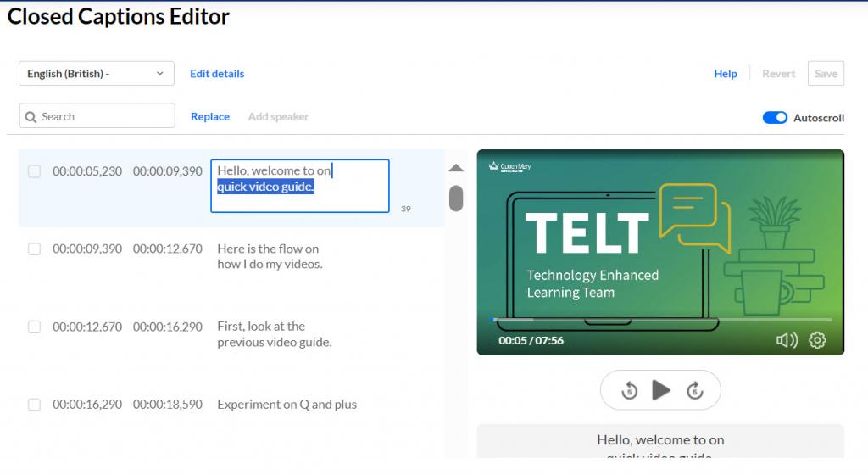The width and height of the screenshot is (868, 475).
Task: Disable the Autoscroll toggle
Action: point(775,118)
